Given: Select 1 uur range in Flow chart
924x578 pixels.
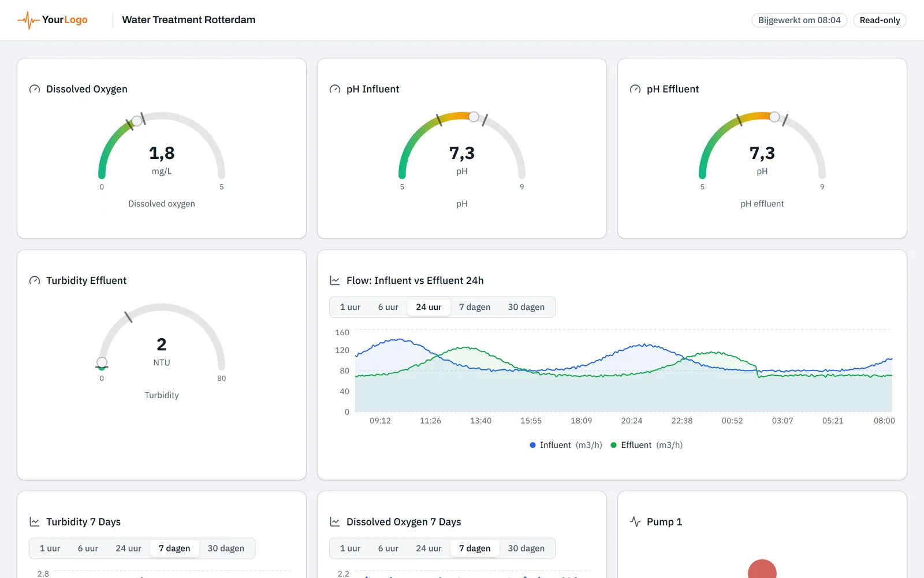Looking at the screenshot, I should pyautogui.click(x=350, y=307).
